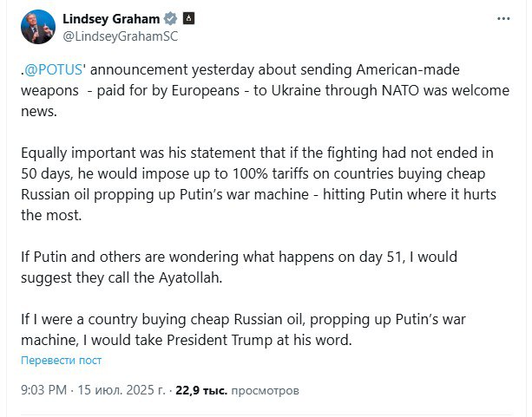The height and width of the screenshot is (417, 532).
Task: Open Lindsey Graham's profile avatar photo
Action: coord(37,27)
